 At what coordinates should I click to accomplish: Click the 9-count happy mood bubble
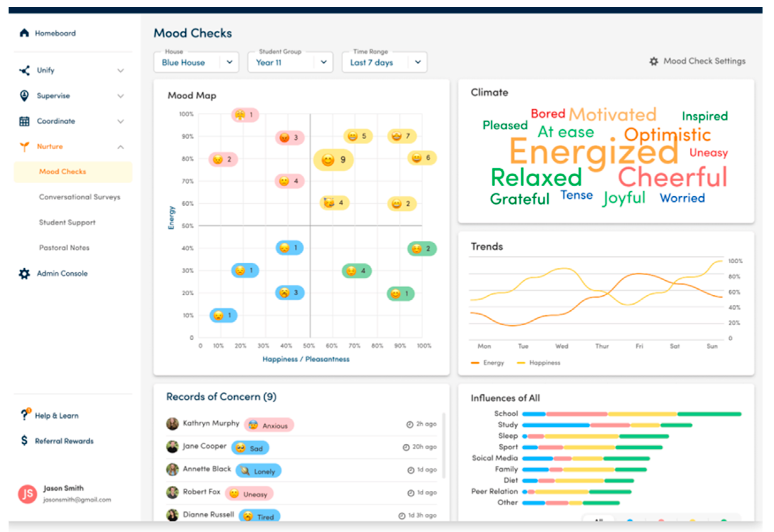333,160
